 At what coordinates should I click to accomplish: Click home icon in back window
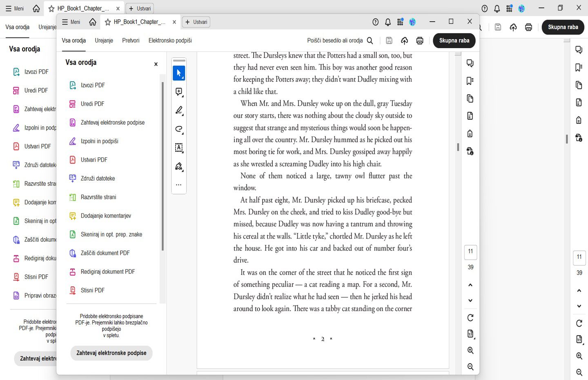36,9
